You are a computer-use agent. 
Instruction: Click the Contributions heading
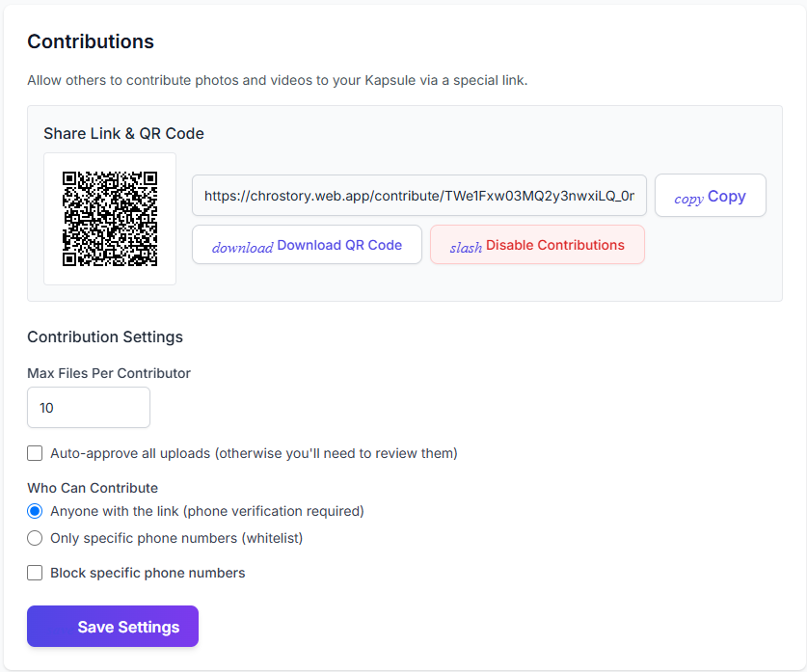pos(91,41)
